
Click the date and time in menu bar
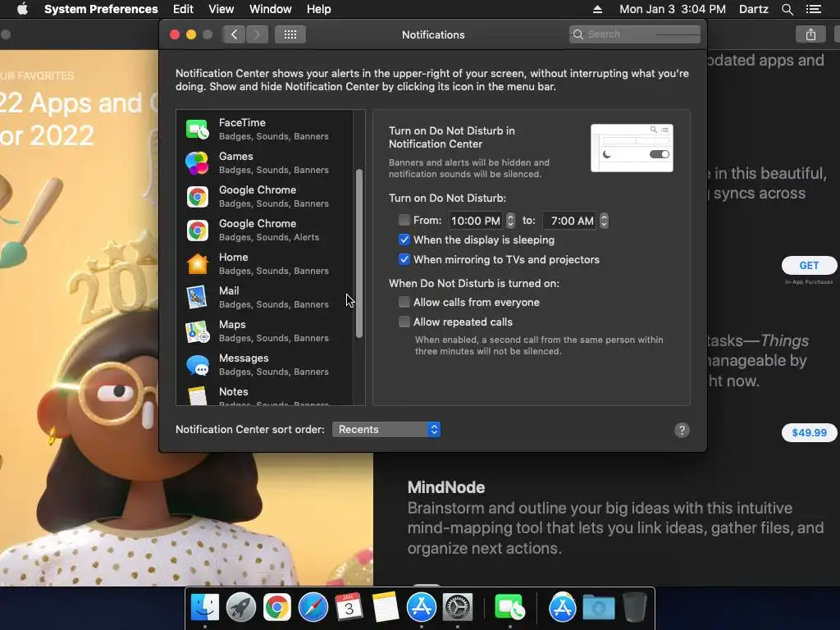[673, 9]
